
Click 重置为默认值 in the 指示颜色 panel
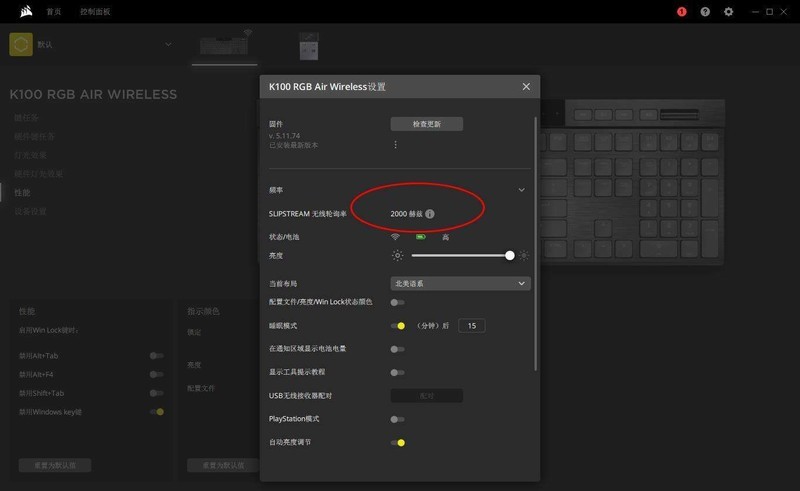223,465
